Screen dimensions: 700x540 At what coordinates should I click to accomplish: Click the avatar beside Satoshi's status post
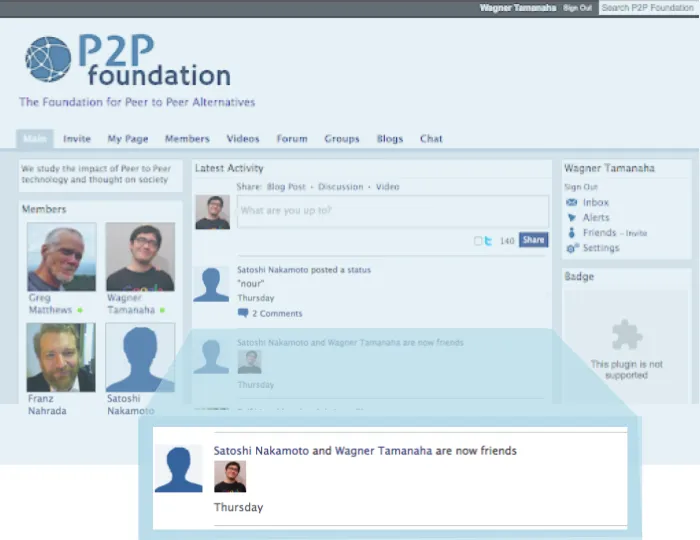click(211, 284)
